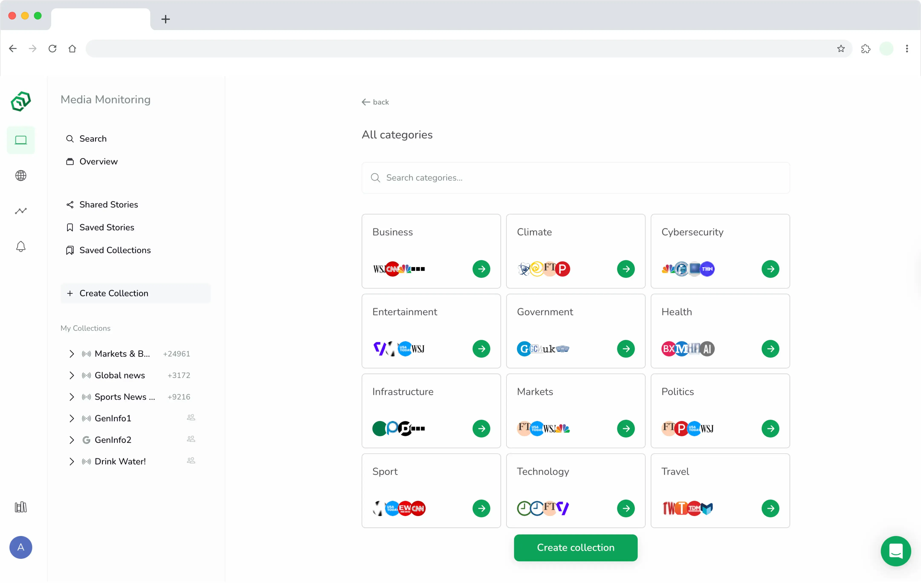This screenshot has width=921, height=588.
Task: Open the trend line analytics icon
Action: 21,211
